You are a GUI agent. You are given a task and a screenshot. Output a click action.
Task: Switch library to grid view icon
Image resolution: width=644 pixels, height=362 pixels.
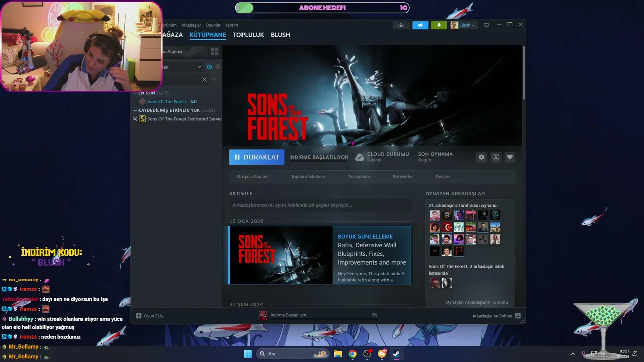215,52
